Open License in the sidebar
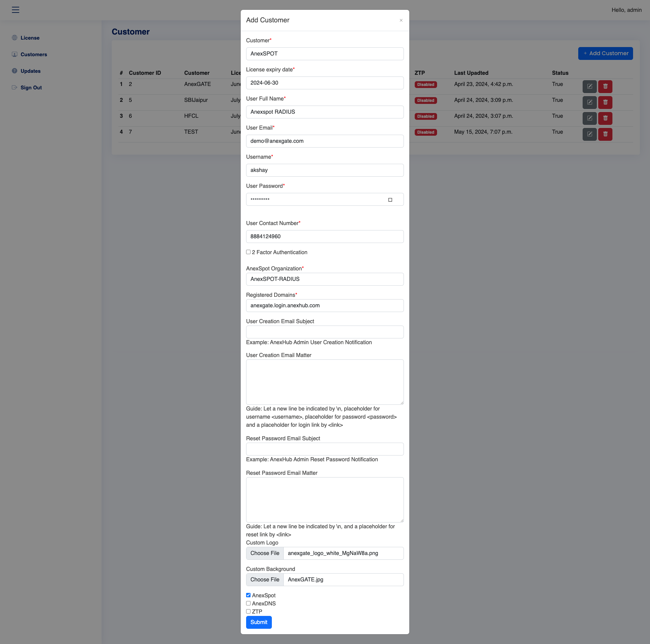Viewport: 650px width, 644px height. (30, 38)
